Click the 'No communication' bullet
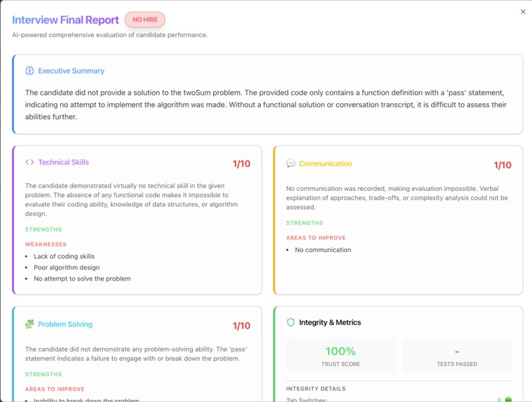 (323, 250)
